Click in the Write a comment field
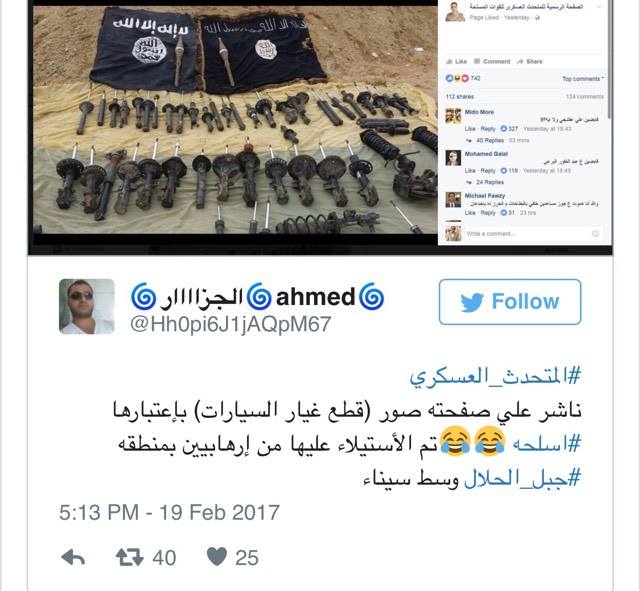The width and height of the screenshot is (640, 591). 527,234
